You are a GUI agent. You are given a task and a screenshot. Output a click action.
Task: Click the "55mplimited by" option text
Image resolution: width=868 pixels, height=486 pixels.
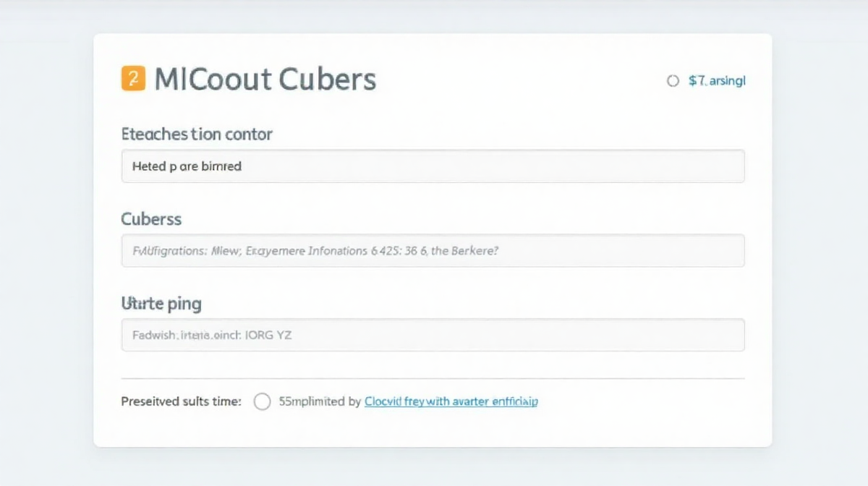tap(319, 401)
